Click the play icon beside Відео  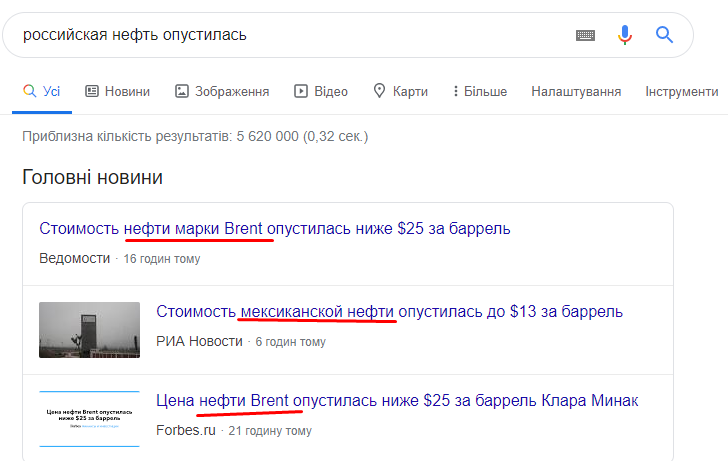301,91
